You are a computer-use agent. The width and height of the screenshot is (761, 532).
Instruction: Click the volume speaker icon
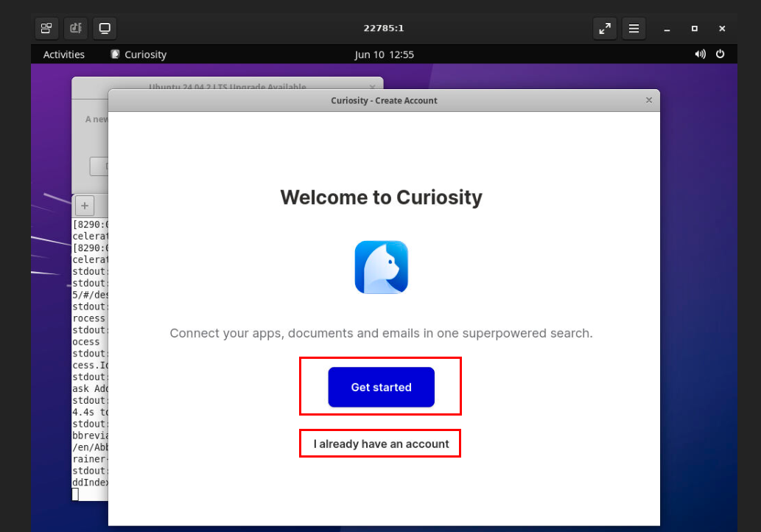click(699, 55)
